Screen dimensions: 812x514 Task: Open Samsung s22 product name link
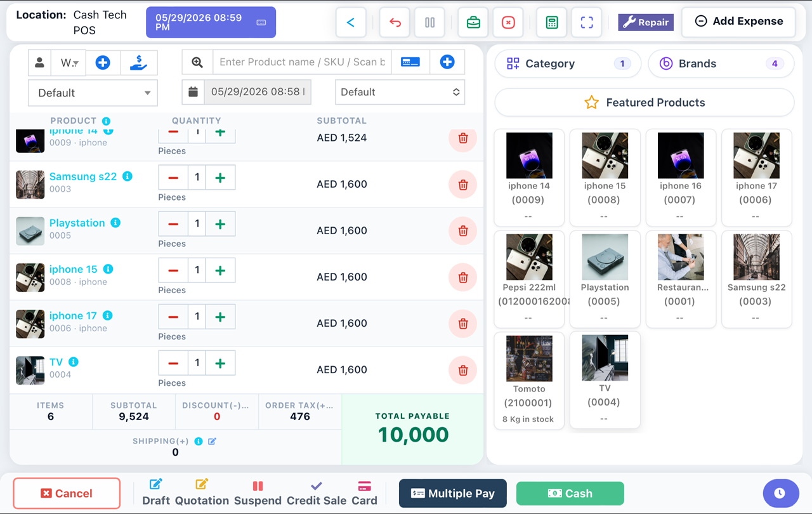(83, 176)
